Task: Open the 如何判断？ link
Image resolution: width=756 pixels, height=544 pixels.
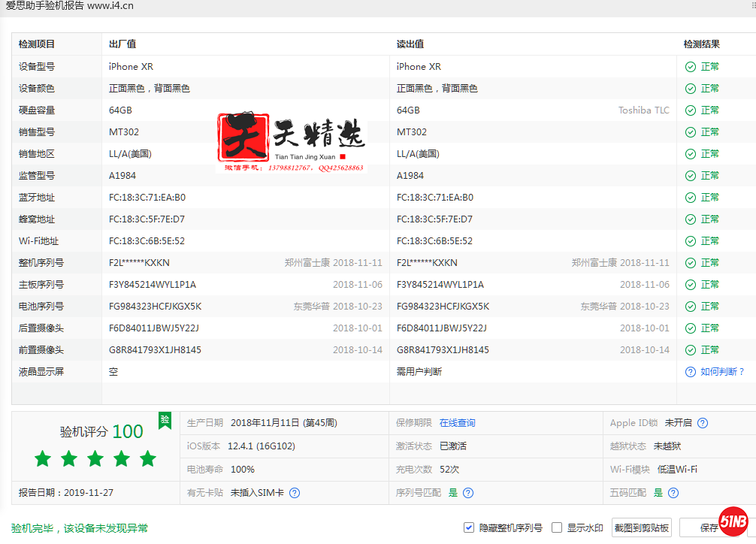Action: [x=721, y=372]
